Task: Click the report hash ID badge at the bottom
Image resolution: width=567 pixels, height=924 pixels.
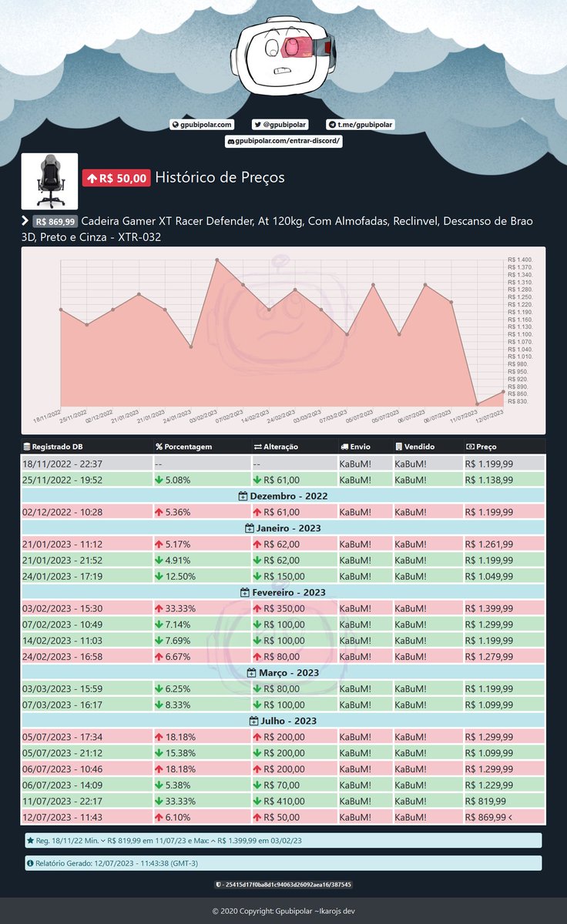Action: click(x=283, y=885)
